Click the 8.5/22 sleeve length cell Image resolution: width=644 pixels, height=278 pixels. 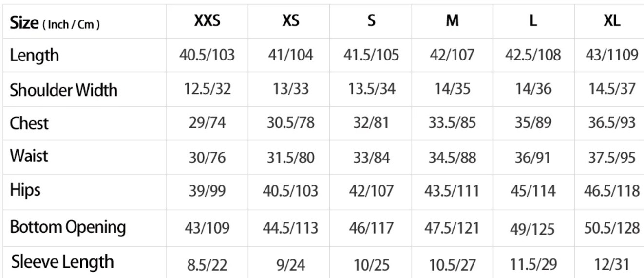[x=207, y=265]
